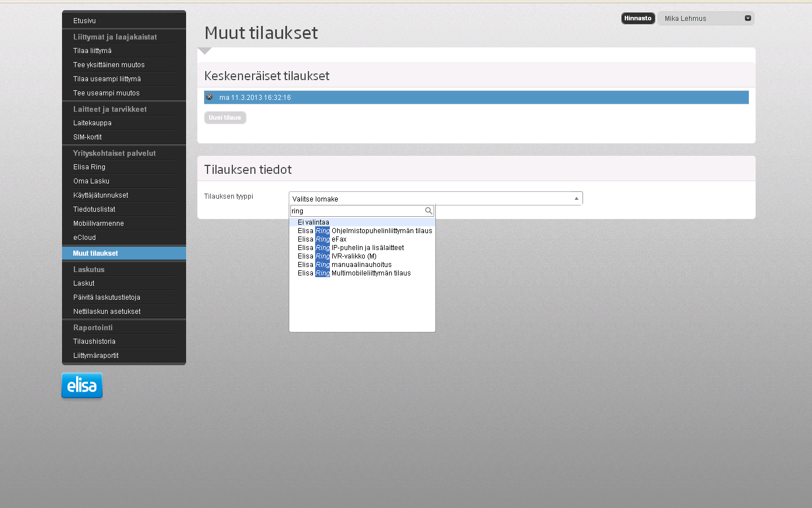Open Nettilaskun asetukset
812x508 pixels.
(x=107, y=312)
